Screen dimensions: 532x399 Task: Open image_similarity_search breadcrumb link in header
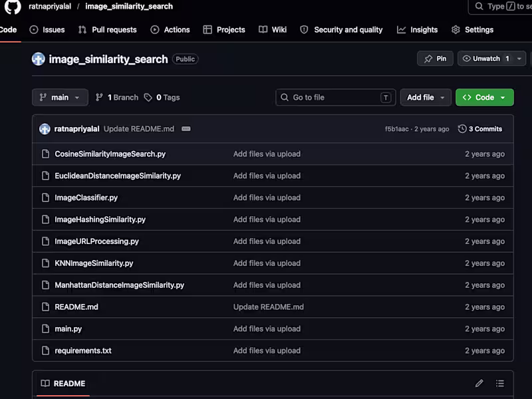tap(129, 7)
